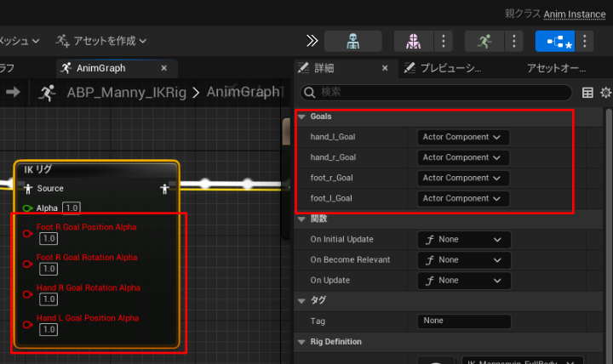Screen dimensions: 613x364
Task: Open the foot_l_Goal Actor Component dropdown
Action: [x=463, y=198]
